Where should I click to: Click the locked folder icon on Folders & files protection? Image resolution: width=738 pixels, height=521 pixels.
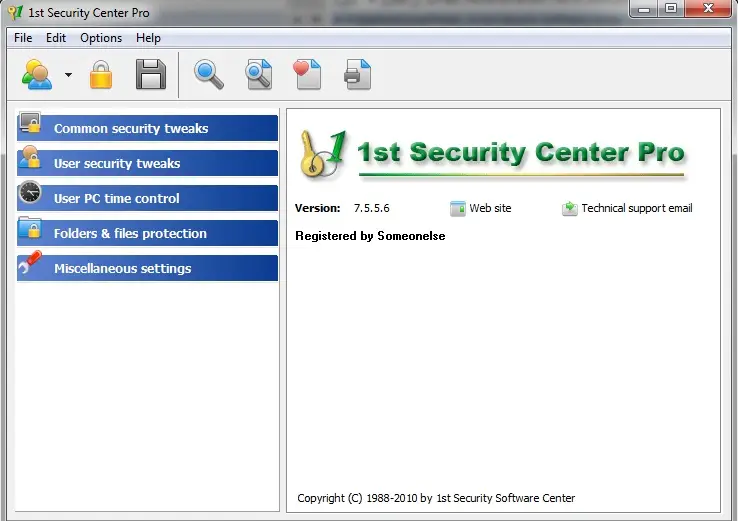coord(30,227)
